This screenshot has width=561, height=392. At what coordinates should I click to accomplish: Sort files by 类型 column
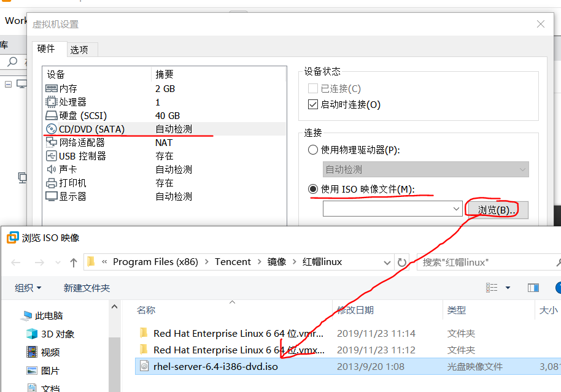[x=457, y=310]
